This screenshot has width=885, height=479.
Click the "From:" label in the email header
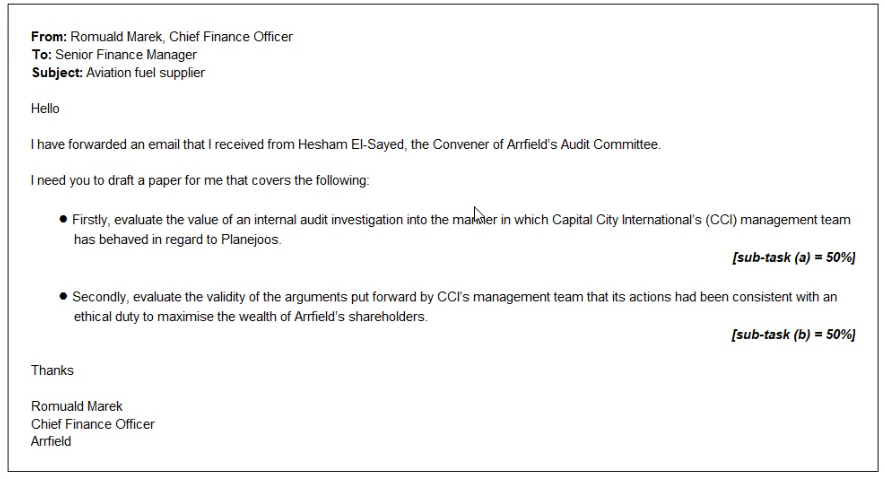pos(48,37)
